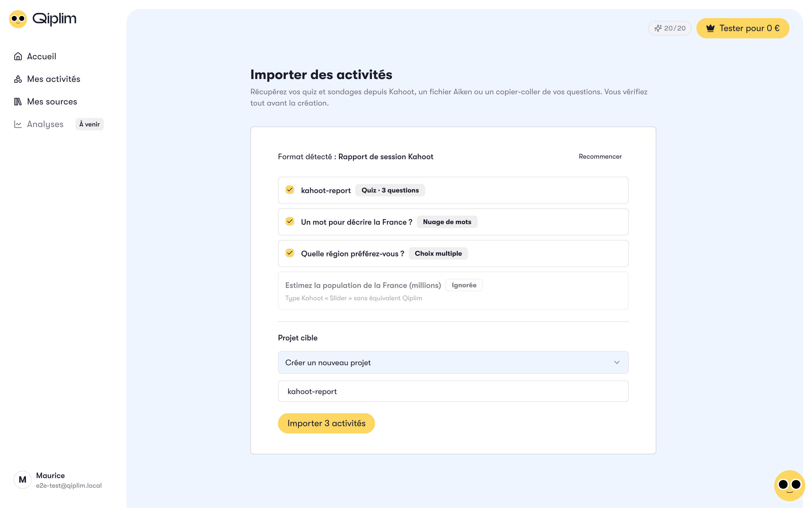Screen dimensions: 812x508
Task: Click the 'À venir' badge
Action: [x=90, y=124]
